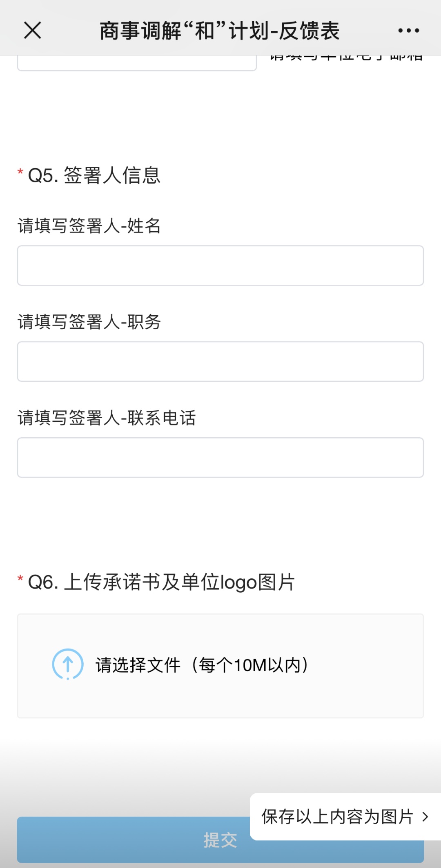Viewport: 441px width, 868px height.
Task: Click the Q5. 签署人信息 heading
Action: [x=94, y=175]
